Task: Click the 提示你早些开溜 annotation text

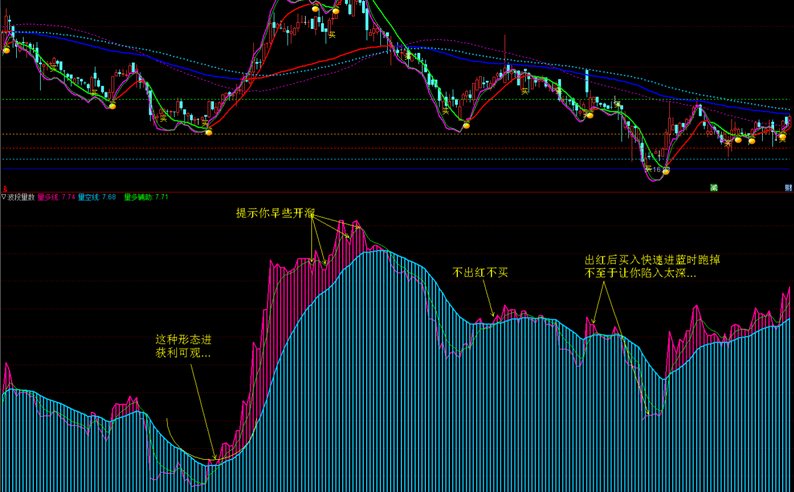Action: click(275, 213)
